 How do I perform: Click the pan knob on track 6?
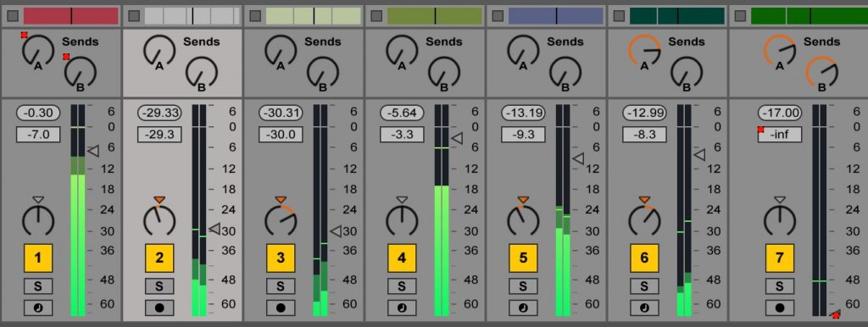(644, 220)
